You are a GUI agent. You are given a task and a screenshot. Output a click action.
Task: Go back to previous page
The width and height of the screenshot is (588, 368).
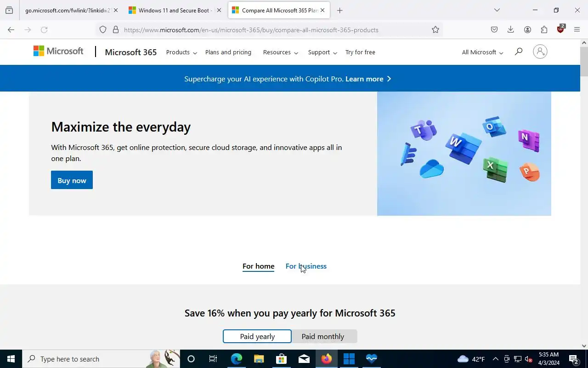point(11,30)
